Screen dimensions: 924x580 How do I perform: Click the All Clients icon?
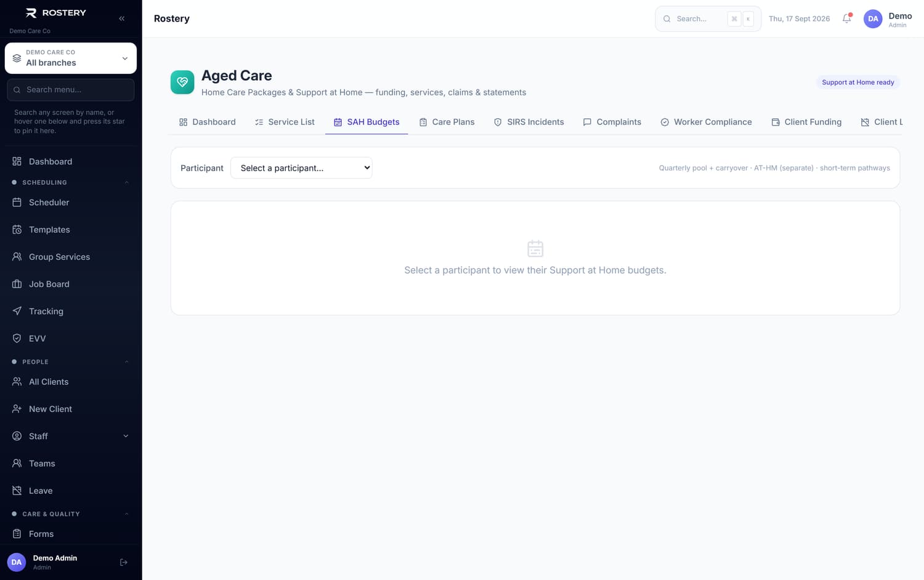17,382
